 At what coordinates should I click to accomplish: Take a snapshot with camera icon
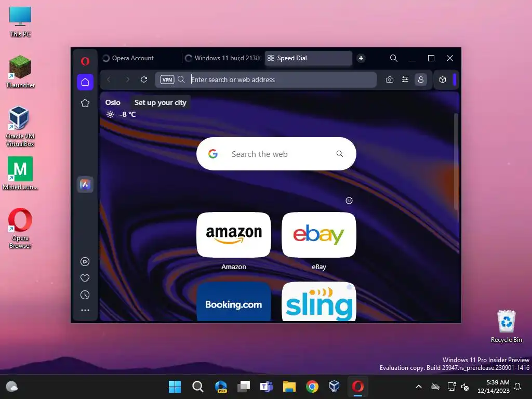[x=390, y=79]
